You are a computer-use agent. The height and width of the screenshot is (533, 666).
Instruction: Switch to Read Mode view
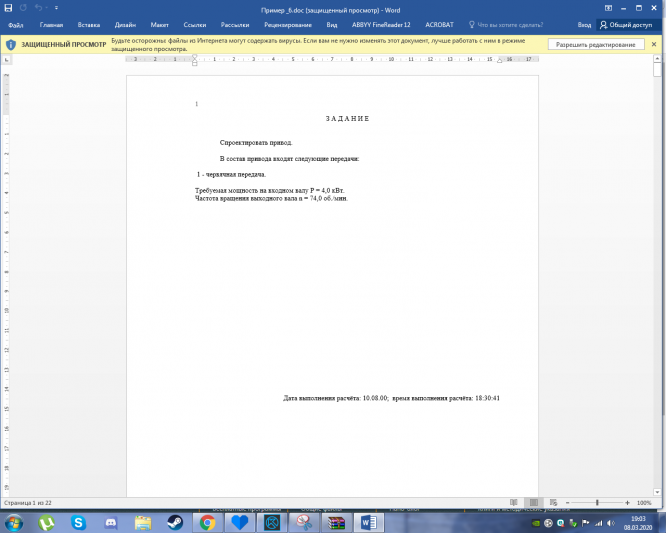[x=514, y=502]
